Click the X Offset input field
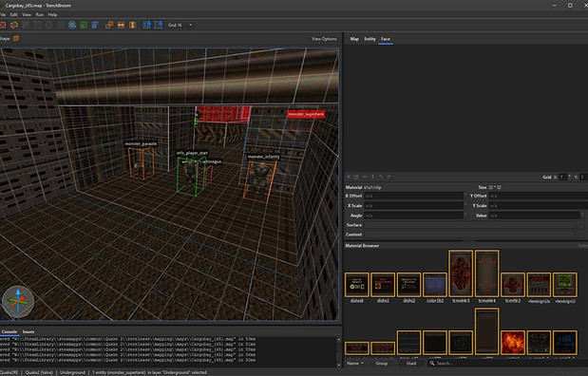588x376 pixels. point(413,196)
